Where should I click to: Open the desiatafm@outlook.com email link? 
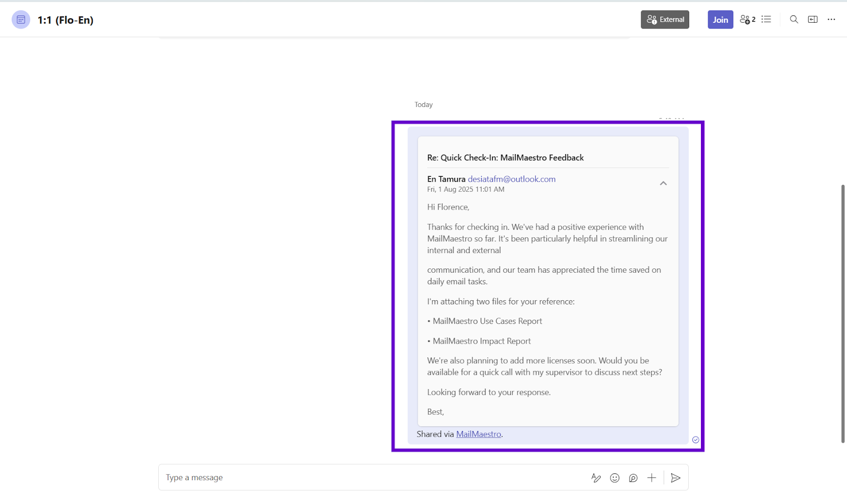pyautogui.click(x=511, y=179)
